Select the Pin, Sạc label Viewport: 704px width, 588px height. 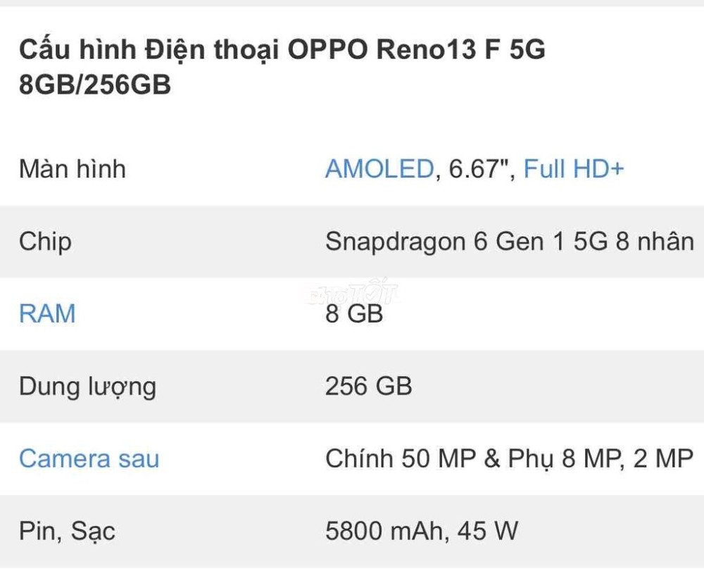coord(67,532)
